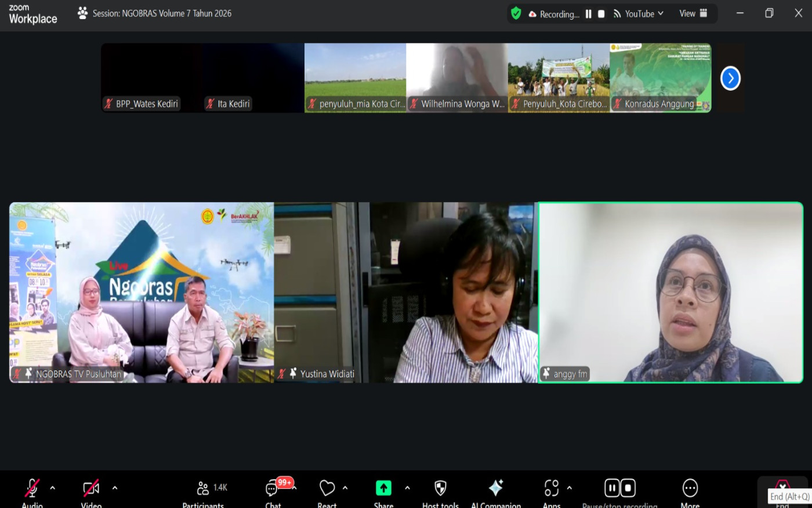Select the anggy fm video tile
This screenshot has height=508, width=812.
point(670,292)
